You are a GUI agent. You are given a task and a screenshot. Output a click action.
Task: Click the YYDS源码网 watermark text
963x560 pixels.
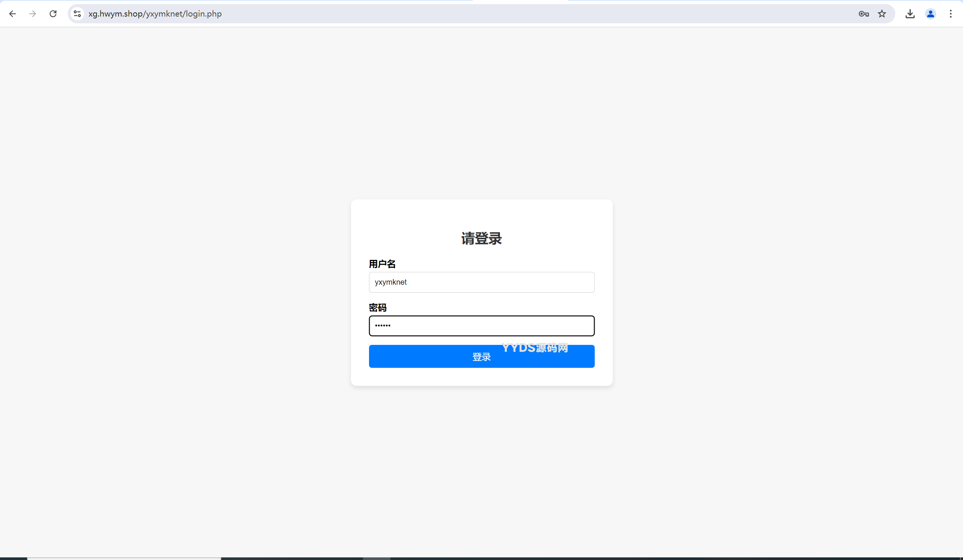coord(535,347)
